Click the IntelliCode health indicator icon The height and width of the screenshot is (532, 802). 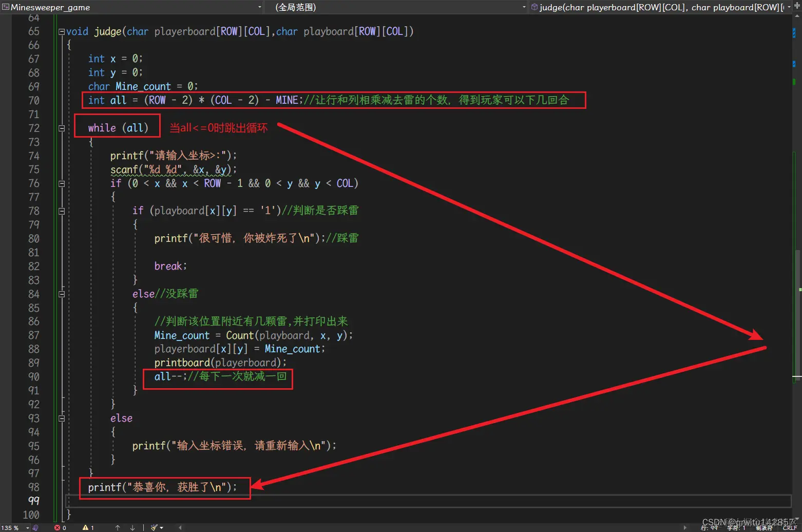tap(35, 528)
